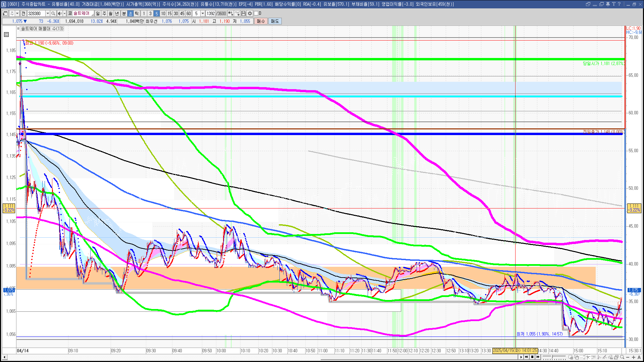Open chart settings gear icon

pos(250,13)
